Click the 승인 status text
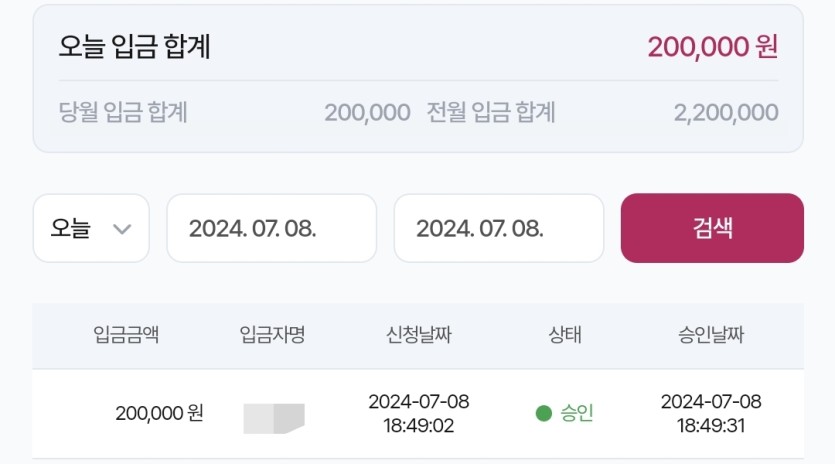This screenshot has width=835, height=464. pos(577,413)
